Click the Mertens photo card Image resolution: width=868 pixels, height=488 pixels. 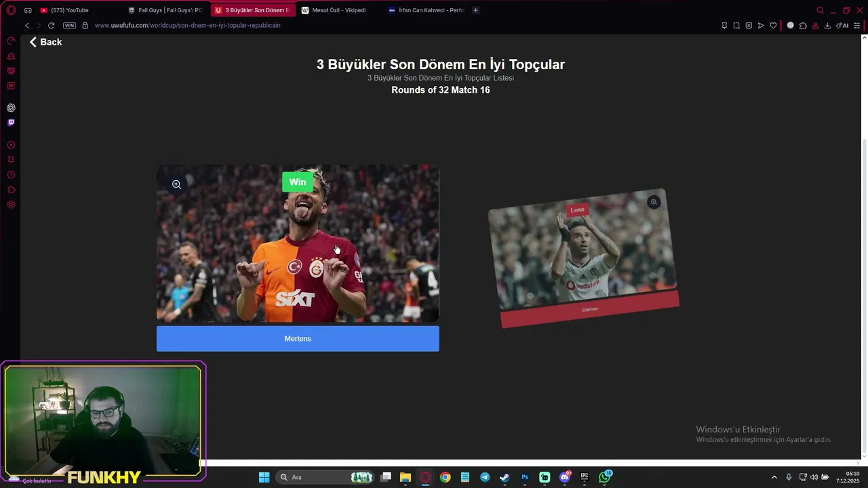pyautogui.click(x=298, y=243)
